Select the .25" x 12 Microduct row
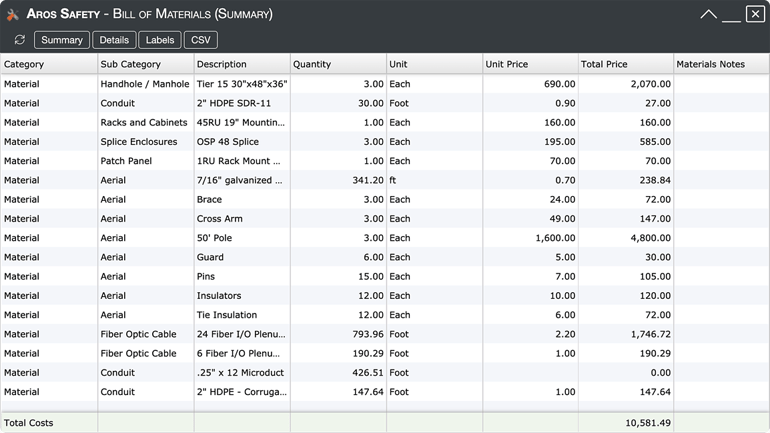The width and height of the screenshot is (770, 433). tap(385, 373)
